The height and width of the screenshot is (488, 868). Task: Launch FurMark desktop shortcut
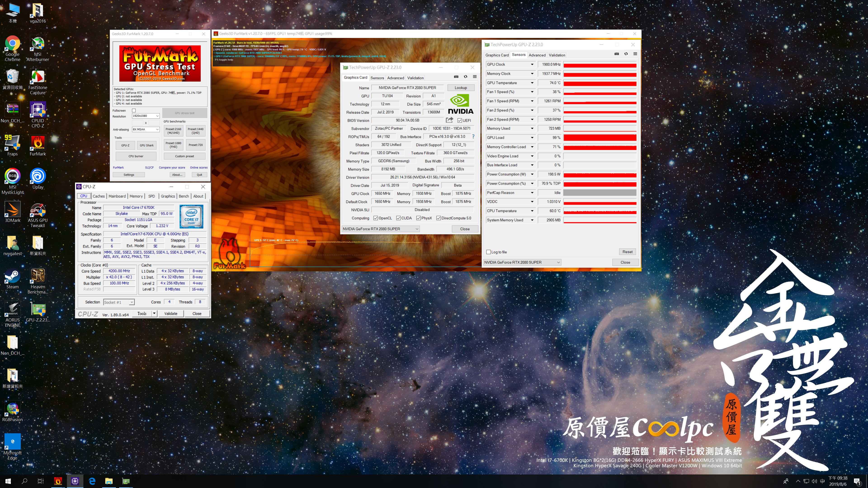click(x=38, y=145)
